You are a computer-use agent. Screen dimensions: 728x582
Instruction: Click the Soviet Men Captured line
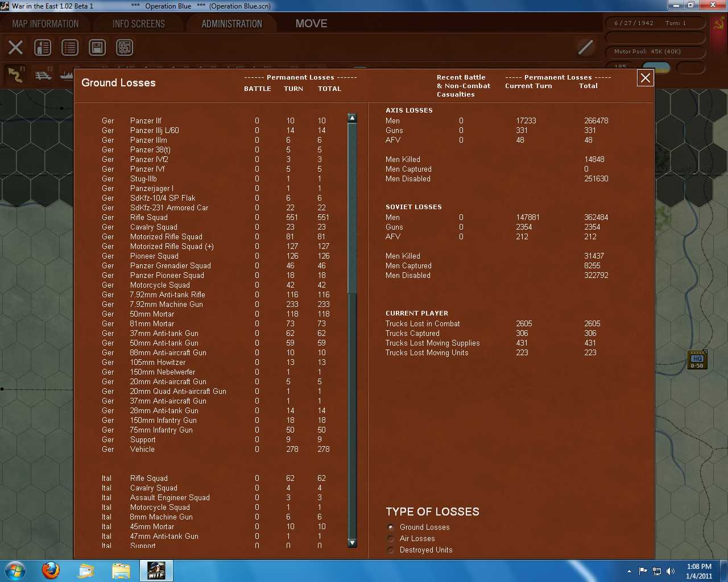(493, 265)
